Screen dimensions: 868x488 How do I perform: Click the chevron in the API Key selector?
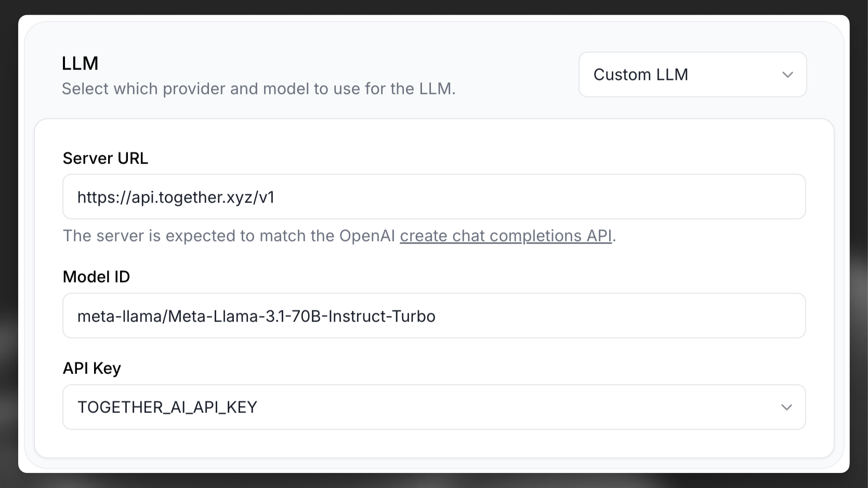(x=786, y=407)
